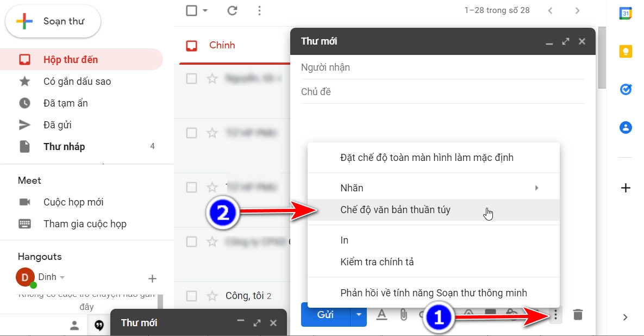
Task: Click the clock icon beside Đã tạm ẩn
Action: coord(24,103)
